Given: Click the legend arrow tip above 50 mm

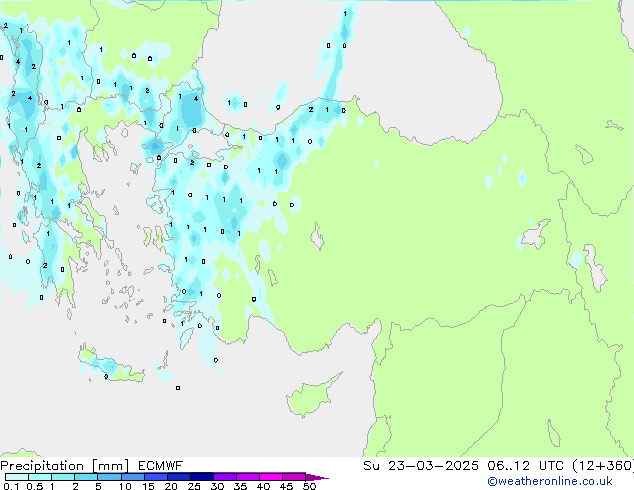Looking at the screenshot, I should pyautogui.click(x=317, y=477).
